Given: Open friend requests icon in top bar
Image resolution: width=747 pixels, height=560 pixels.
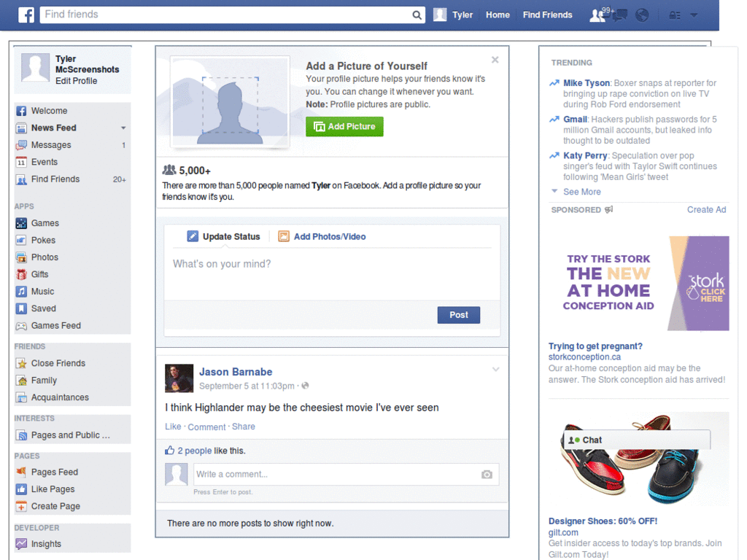Looking at the screenshot, I should [597, 15].
